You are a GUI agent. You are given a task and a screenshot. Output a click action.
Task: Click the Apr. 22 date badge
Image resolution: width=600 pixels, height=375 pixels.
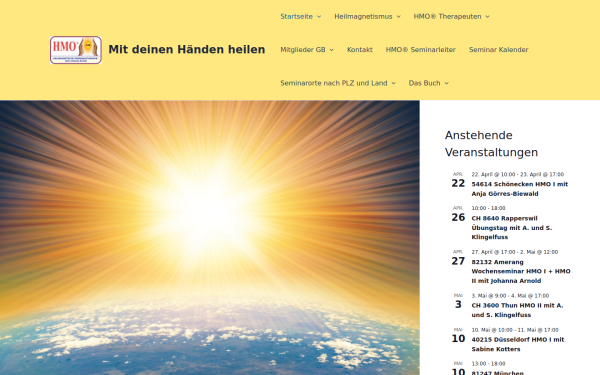(458, 180)
